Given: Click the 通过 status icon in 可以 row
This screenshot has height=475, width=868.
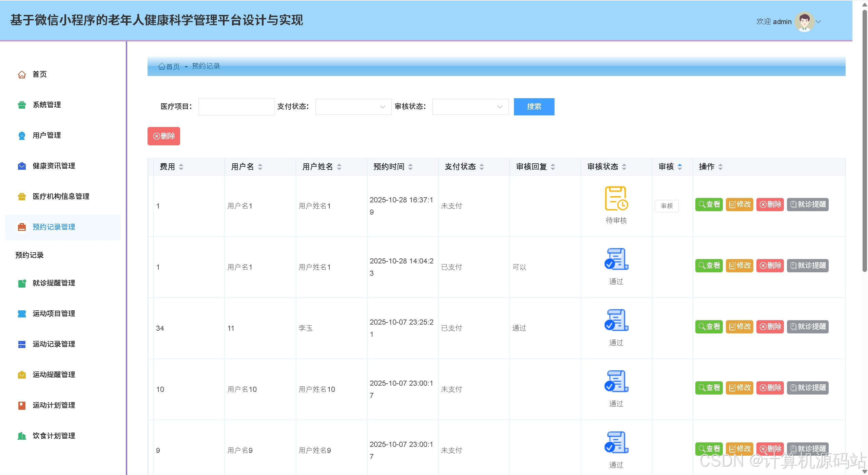Looking at the screenshot, I should pyautogui.click(x=616, y=259).
